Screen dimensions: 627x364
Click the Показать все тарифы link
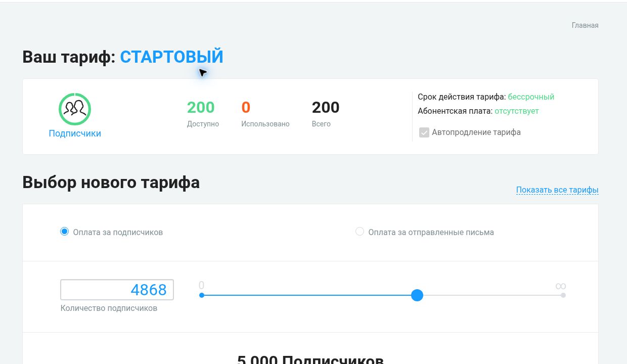click(x=557, y=190)
